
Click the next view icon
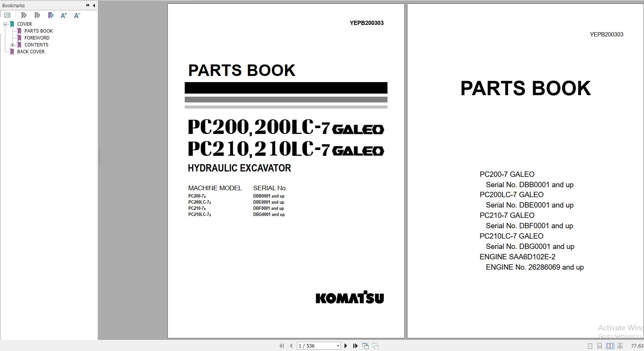coord(376,346)
